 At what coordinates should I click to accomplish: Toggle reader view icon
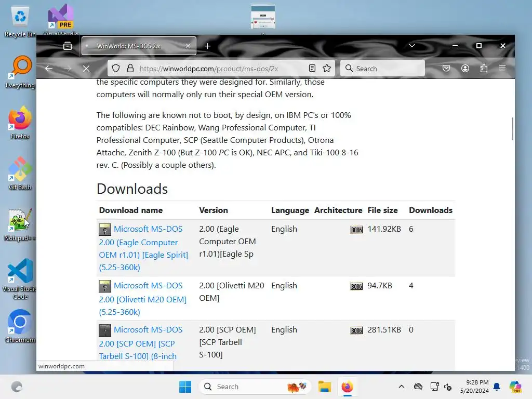pos(312,69)
